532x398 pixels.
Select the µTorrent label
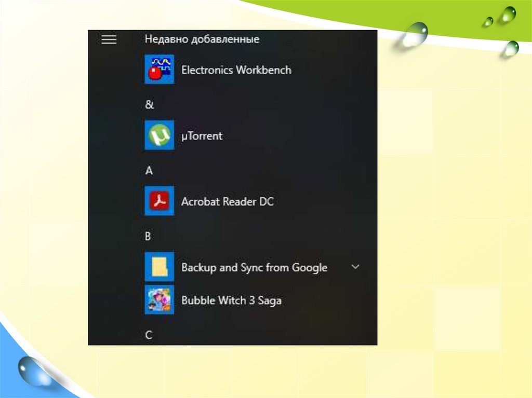pos(202,136)
